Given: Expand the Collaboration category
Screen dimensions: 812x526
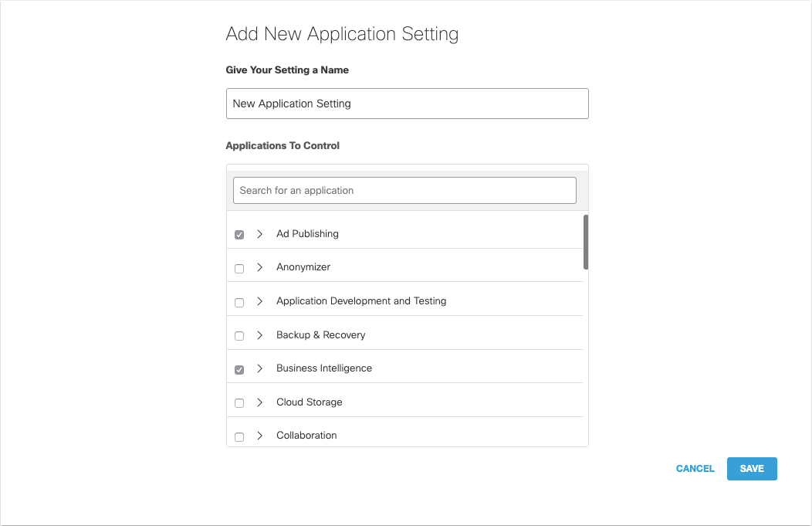Looking at the screenshot, I should (259, 436).
